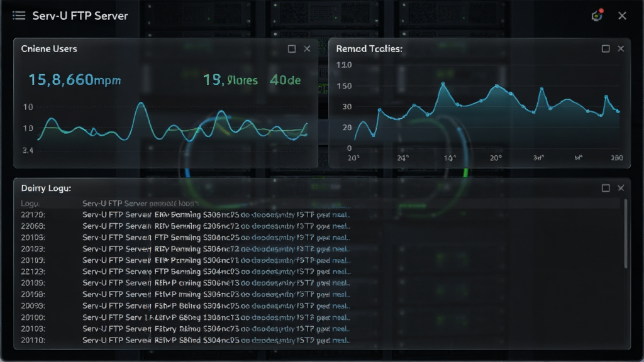This screenshot has height=362, width=644.
Task: Close the Deirry Logu panel
Action: [621, 188]
